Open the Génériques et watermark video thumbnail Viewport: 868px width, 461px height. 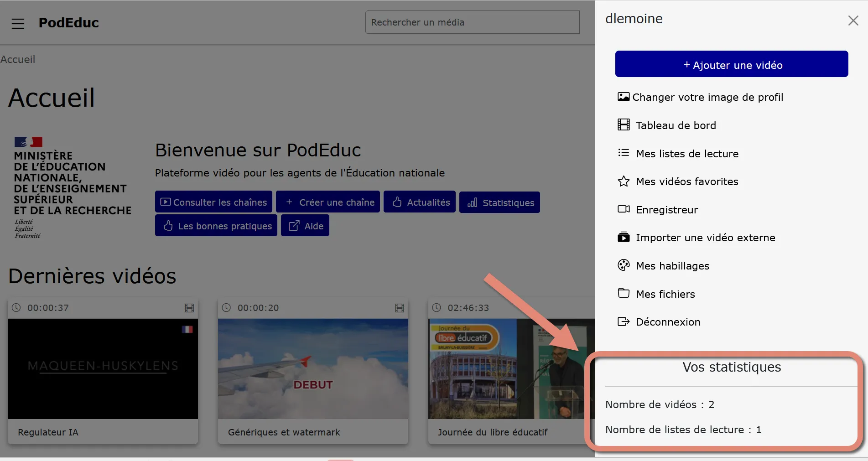tap(313, 369)
